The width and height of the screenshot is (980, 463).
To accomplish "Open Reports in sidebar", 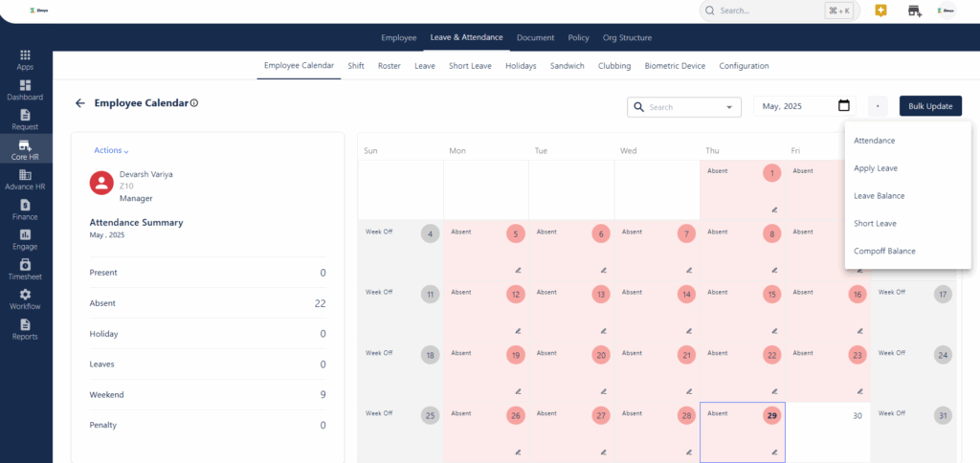I will point(26,330).
